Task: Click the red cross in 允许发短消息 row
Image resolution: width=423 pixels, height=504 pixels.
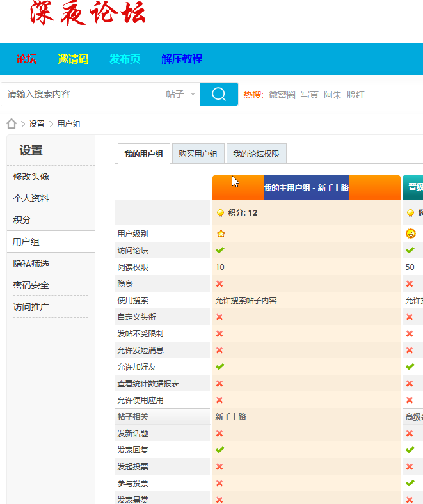Action: pyautogui.click(x=219, y=350)
